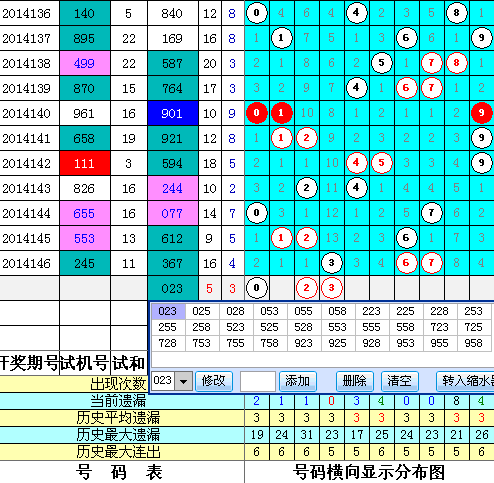The width and height of the screenshot is (494, 483).
Task: Click the 删除 button
Action: click(355, 381)
